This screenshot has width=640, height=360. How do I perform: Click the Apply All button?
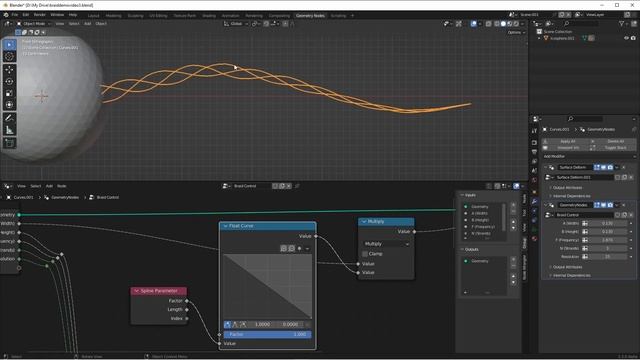point(567,141)
